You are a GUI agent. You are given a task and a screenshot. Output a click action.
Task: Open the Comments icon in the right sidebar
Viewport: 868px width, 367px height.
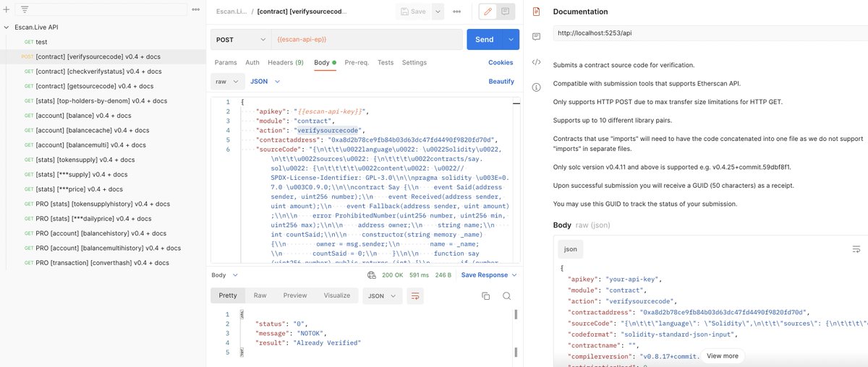click(536, 36)
